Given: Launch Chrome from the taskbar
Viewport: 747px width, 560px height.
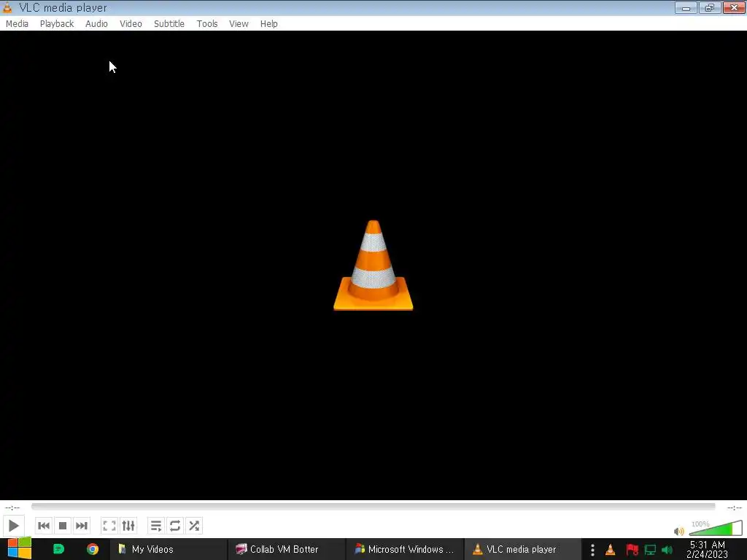Looking at the screenshot, I should [x=93, y=549].
